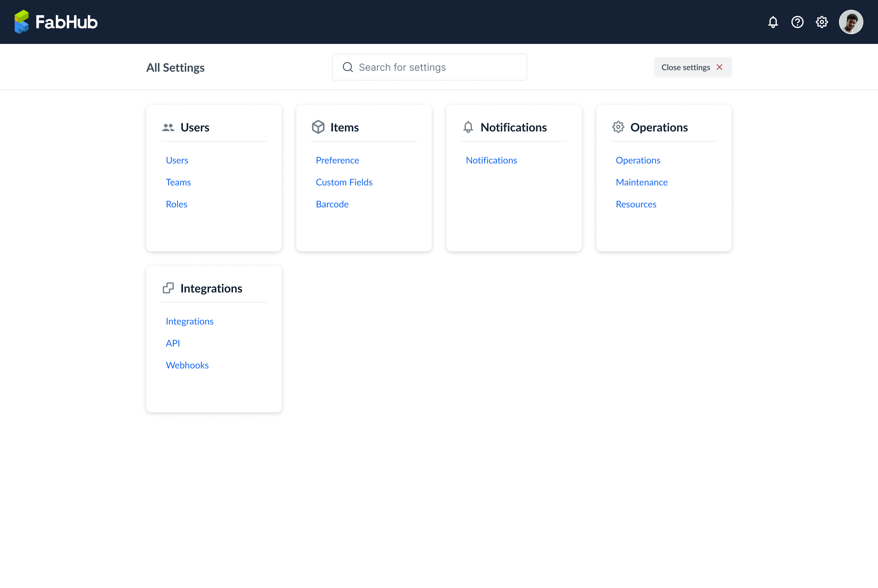
Task: Open Resources under Operations
Action: [636, 204]
